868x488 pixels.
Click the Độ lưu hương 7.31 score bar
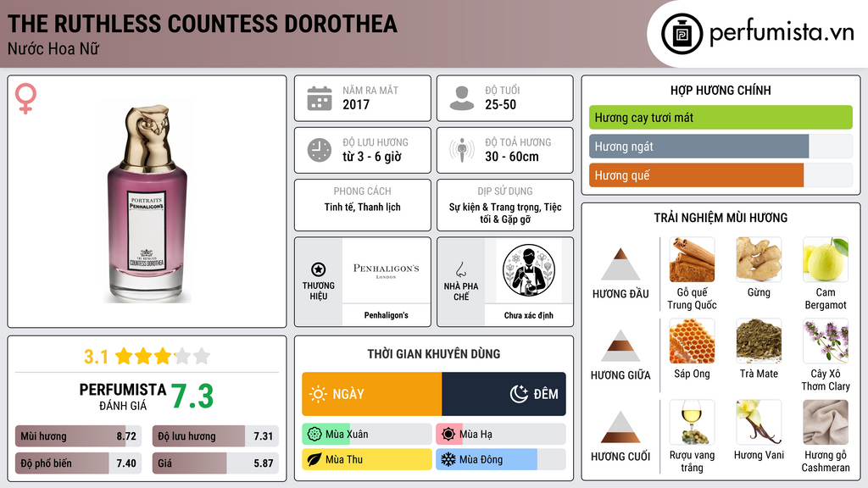[x=215, y=436]
